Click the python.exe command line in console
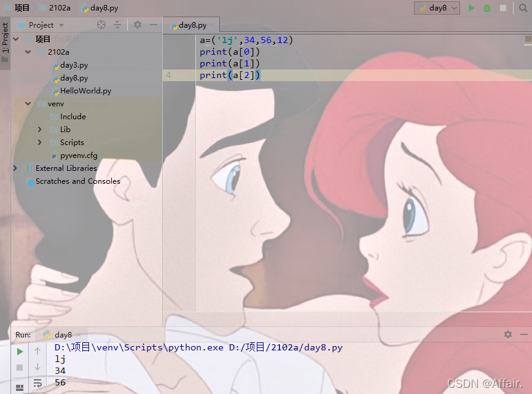Screen dimensions: 532x394 tap(198, 347)
